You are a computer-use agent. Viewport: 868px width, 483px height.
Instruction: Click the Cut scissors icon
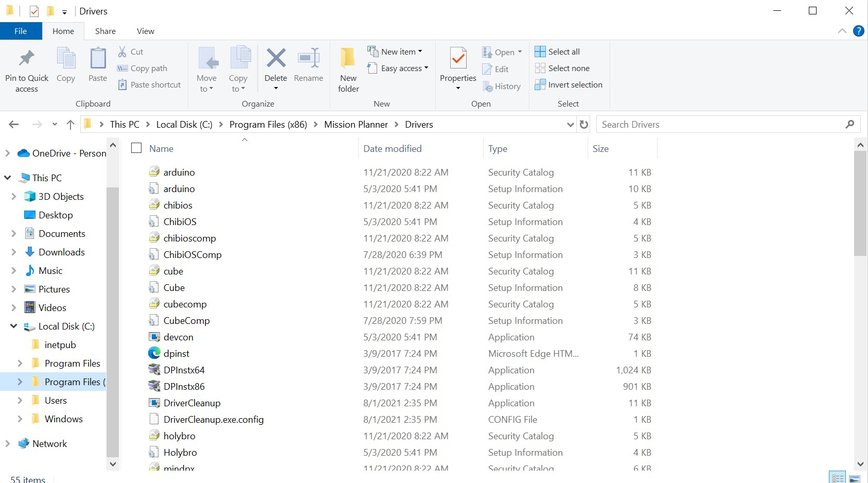coord(122,51)
